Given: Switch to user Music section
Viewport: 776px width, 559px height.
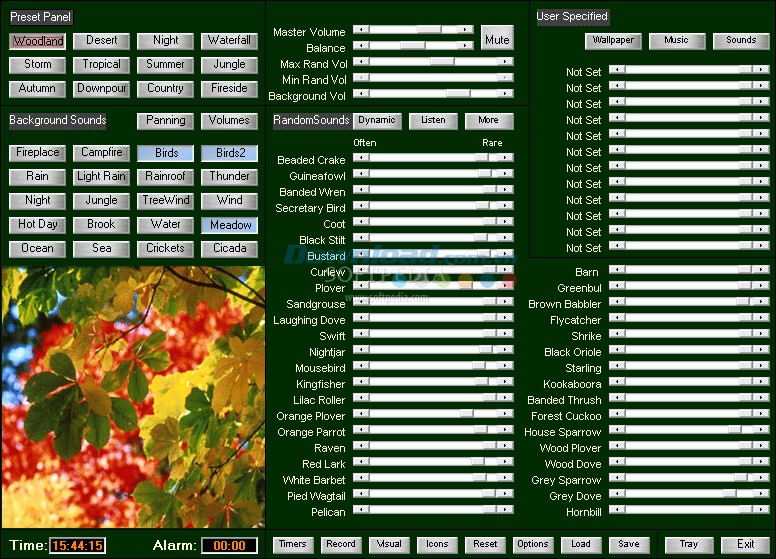Looking at the screenshot, I should coord(677,41).
